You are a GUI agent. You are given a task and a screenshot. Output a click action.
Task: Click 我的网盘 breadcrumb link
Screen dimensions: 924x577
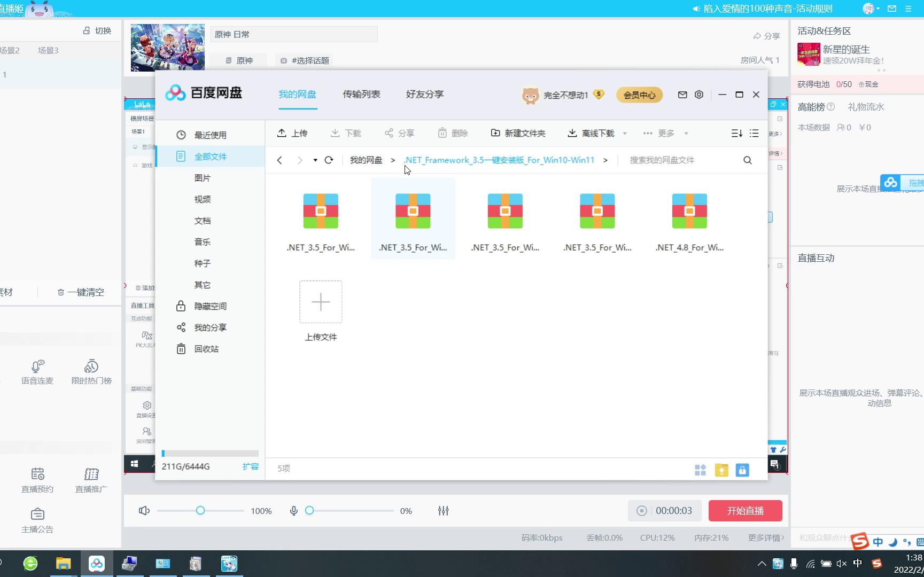[366, 160]
